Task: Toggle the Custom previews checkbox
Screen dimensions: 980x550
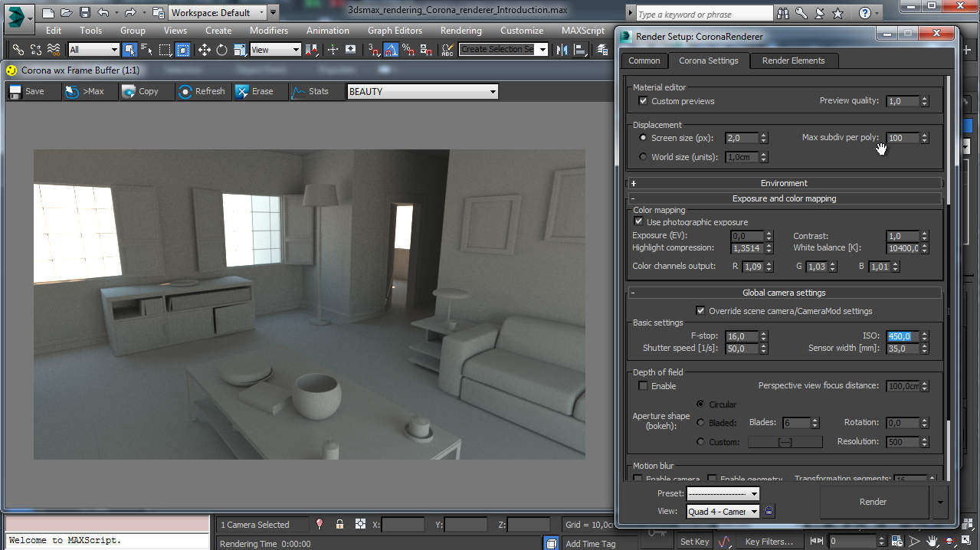Action: point(644,101)
